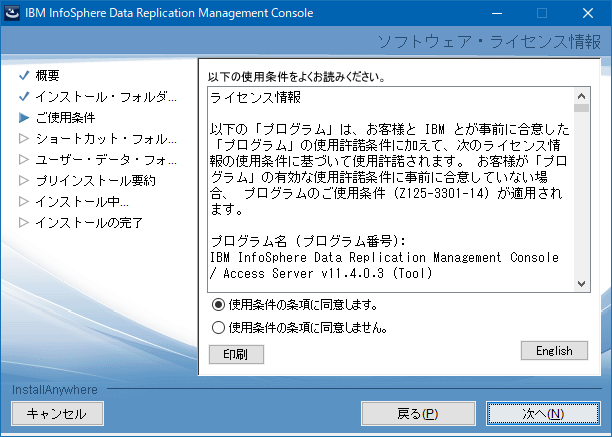Click the Z125-3301-14 license number text
This screenshot has width=612, height=437.
441,193
